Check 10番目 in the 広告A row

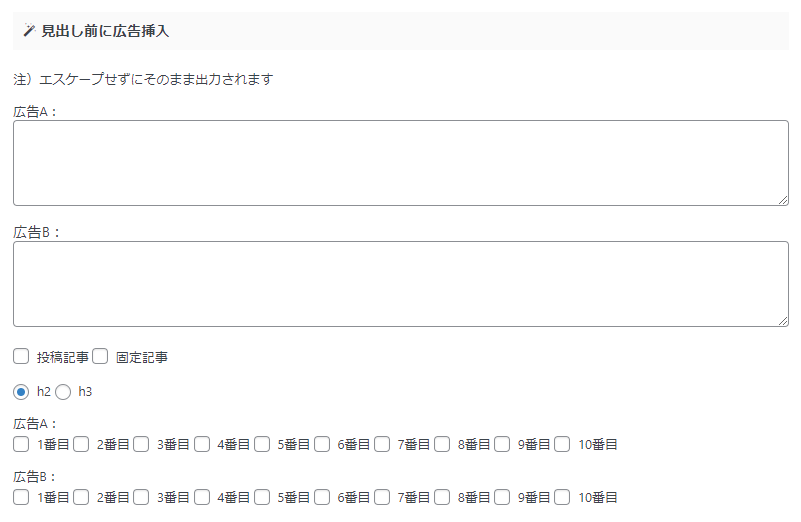562,444
